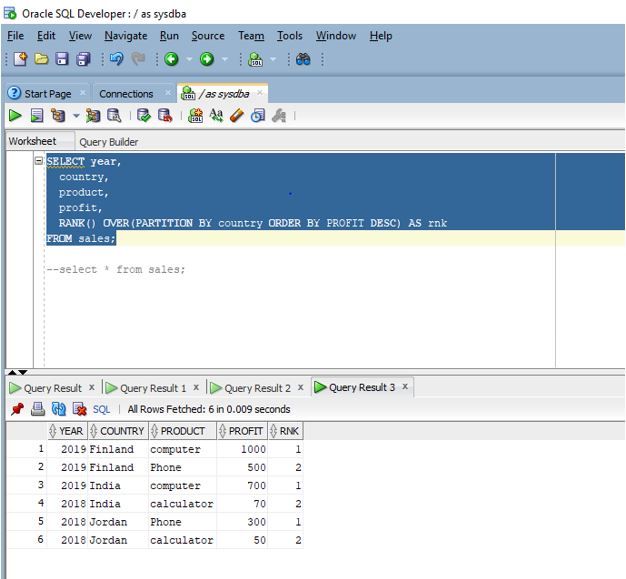Image resolution: width=626 pixels, height=579 pixels.
Task: Open the Navigate menu
Action: pos(125,36)
